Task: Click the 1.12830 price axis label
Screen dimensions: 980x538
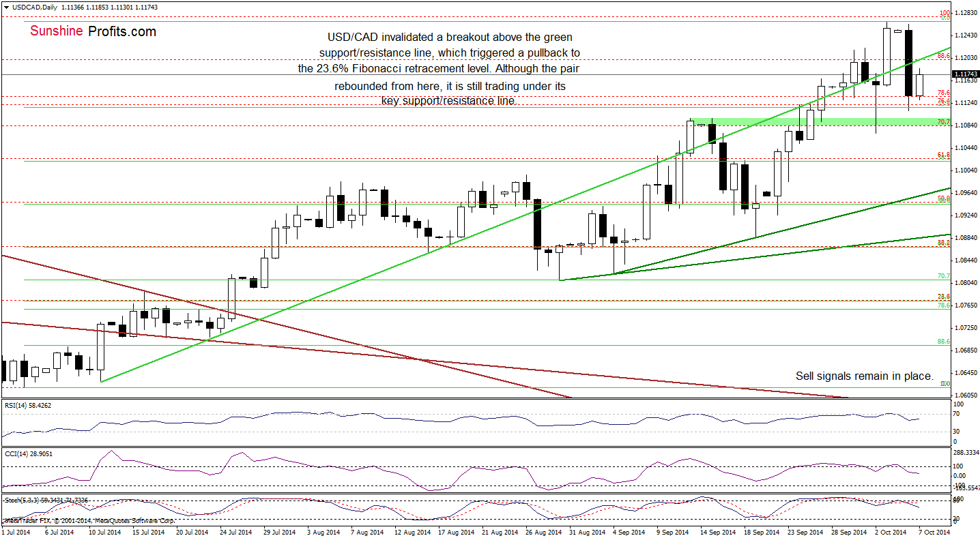Action: coord(966,13)
